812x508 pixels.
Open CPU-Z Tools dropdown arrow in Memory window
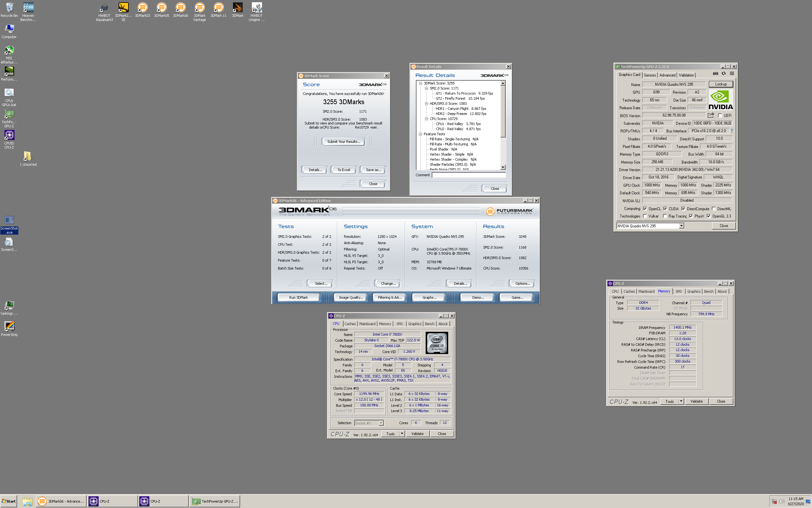pos(681,401)
